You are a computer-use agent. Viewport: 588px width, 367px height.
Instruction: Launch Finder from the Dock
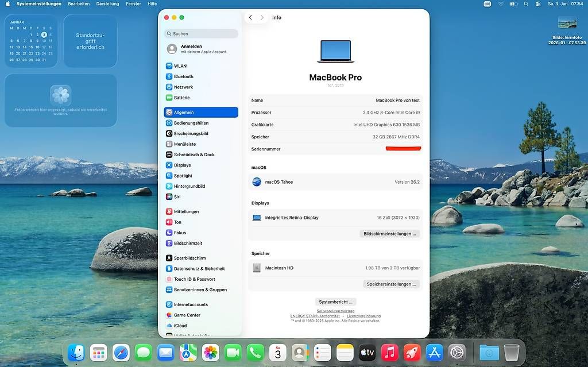[x=76, y=353]
